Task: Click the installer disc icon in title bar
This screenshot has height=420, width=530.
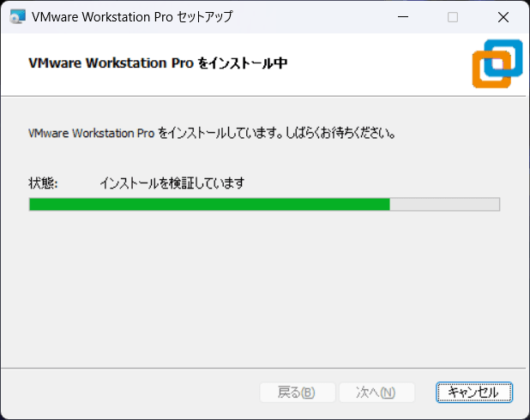Action: [x=18, y=17]
